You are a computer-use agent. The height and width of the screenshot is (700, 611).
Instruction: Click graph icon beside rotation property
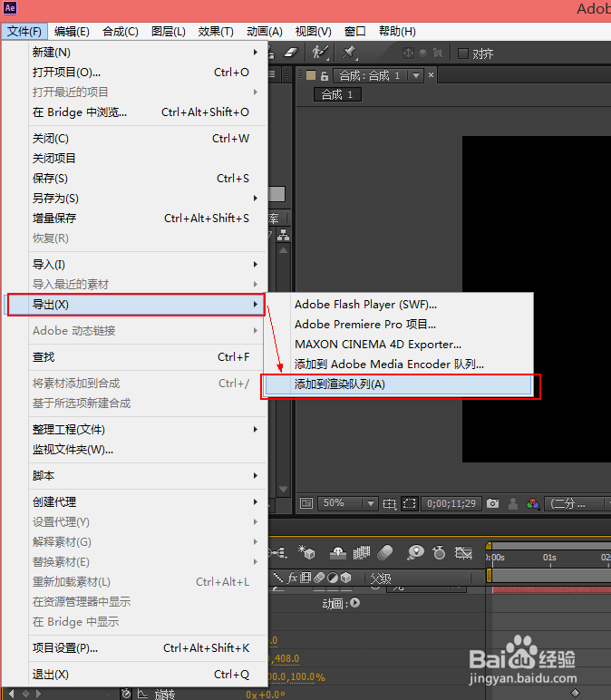pos(143,694)
